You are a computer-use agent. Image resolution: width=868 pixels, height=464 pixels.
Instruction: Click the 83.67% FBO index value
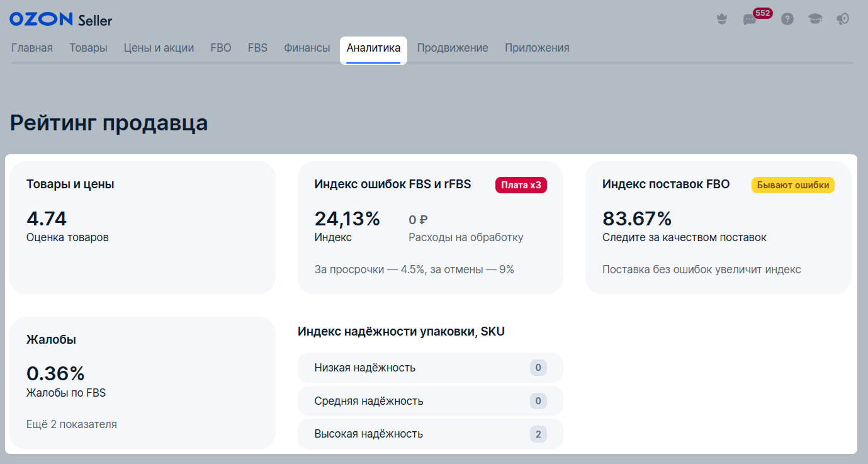click(x=637, y=218)
